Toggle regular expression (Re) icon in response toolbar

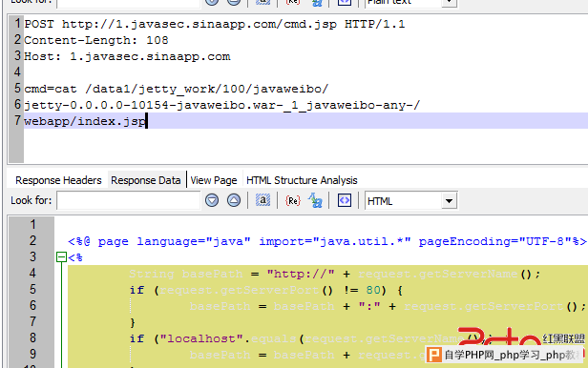(292, 200)
